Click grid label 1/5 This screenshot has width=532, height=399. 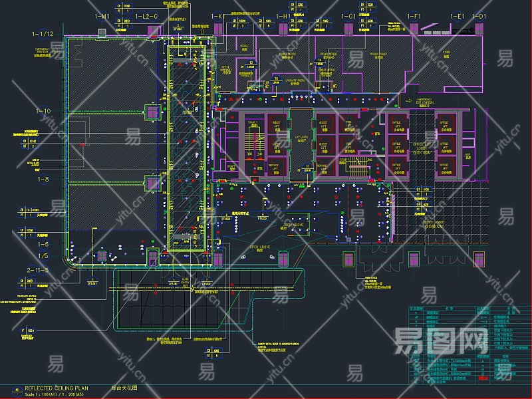(43, 256)
